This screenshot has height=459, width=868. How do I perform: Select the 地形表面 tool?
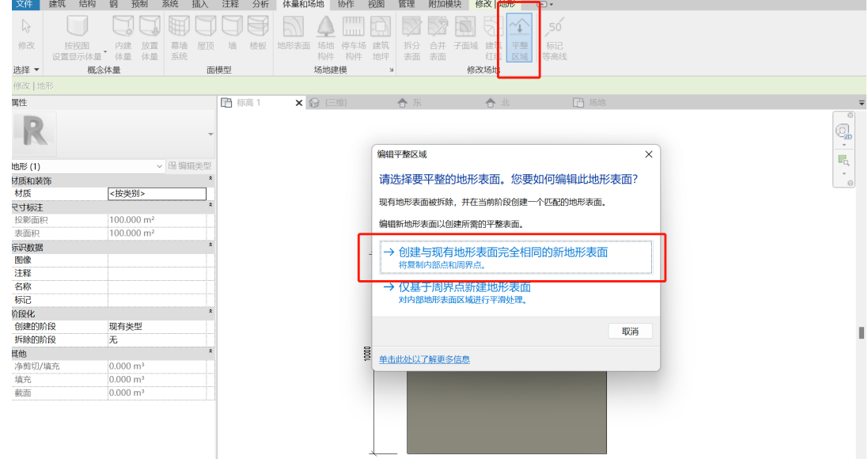294,33
